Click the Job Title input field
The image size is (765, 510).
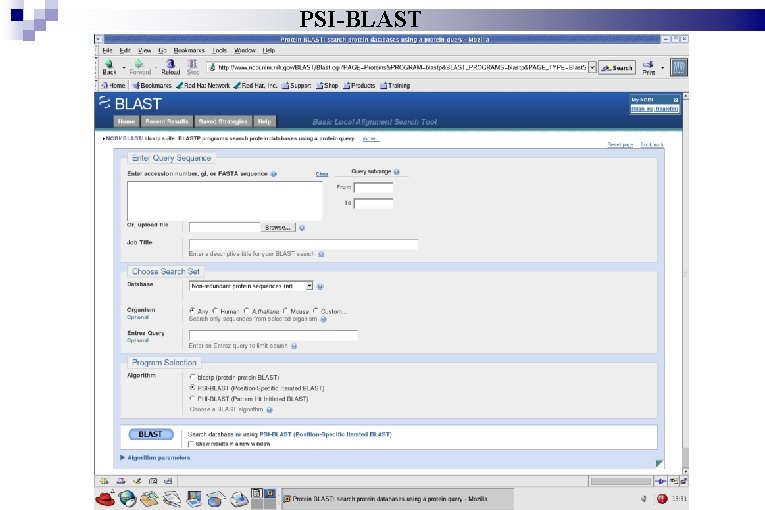303,245
